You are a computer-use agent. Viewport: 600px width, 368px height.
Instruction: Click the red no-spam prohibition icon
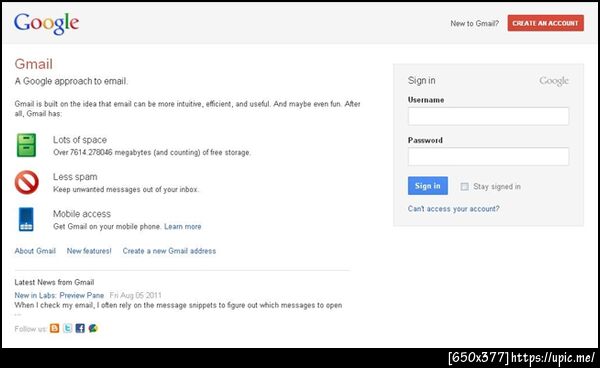[x=26, y=182]
